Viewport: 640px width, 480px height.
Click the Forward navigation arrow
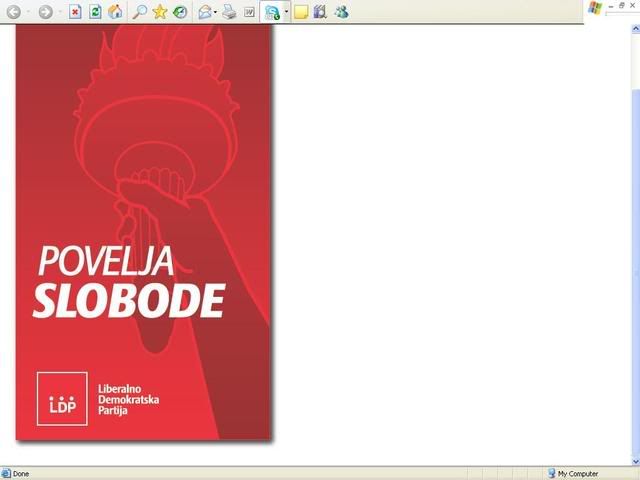click(x=45, y=12)
